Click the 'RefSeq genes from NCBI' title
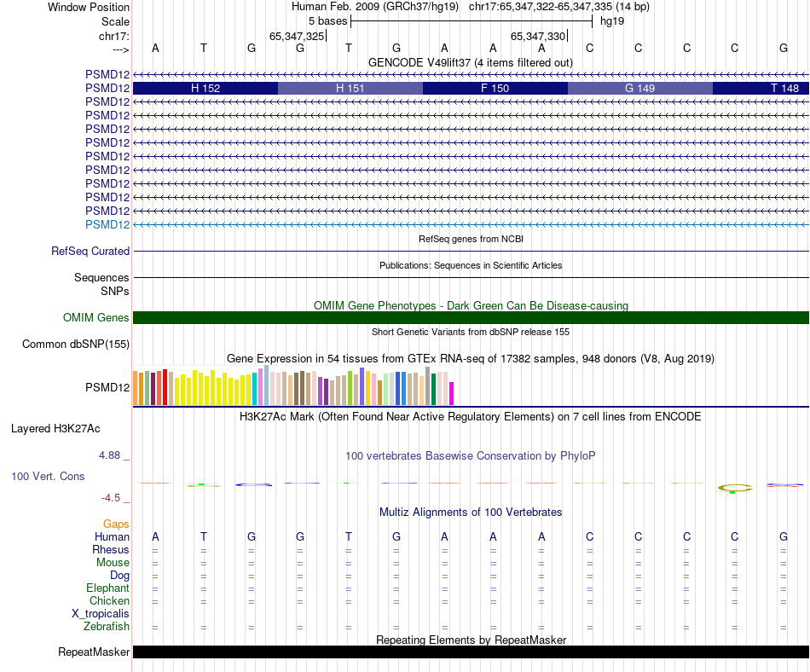Image resolution: width=810 pixels, height=672 pixels. click(472, 239)
